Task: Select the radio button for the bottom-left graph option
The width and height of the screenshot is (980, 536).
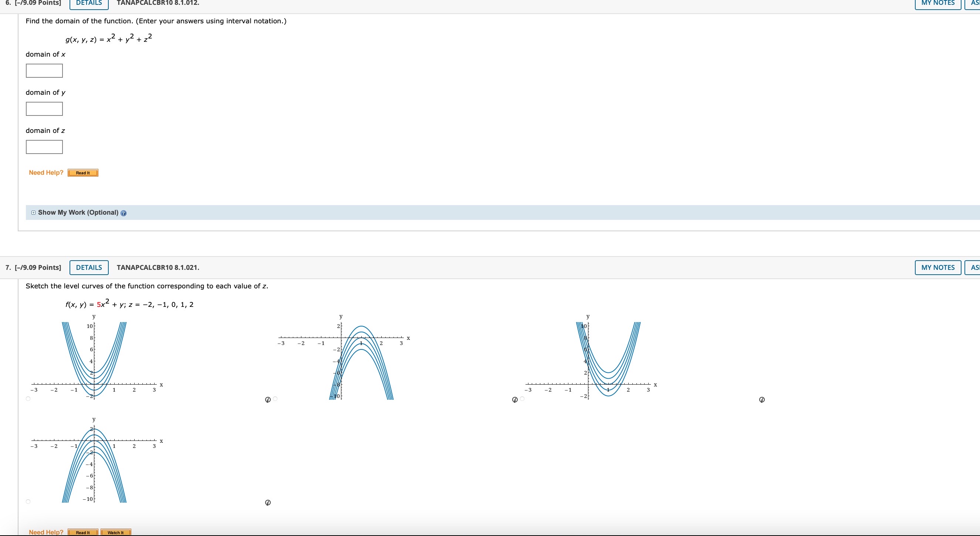Action: 28,501
